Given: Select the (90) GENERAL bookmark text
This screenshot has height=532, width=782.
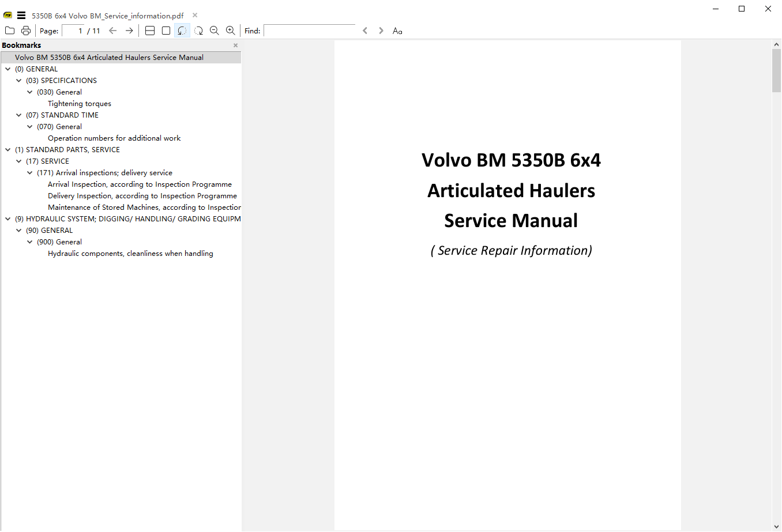Looking at the screenshot, I should [x=50, y=230].
